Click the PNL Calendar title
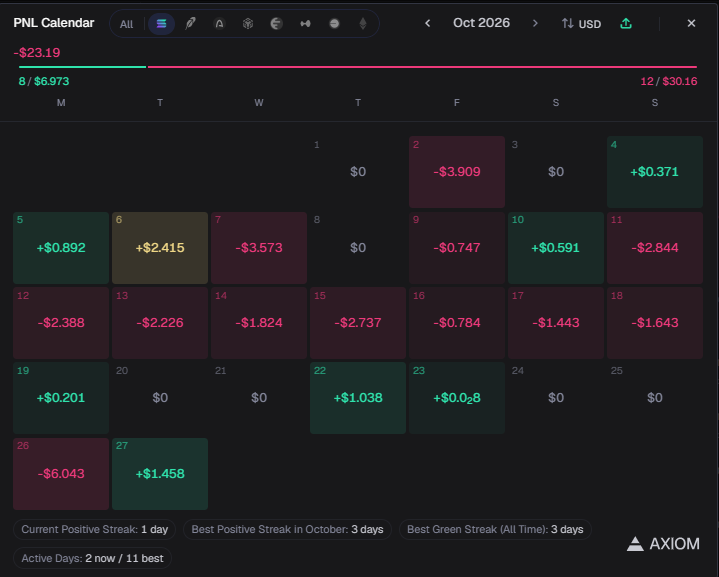The image size is (719, 577). click(x=54, y=23)
